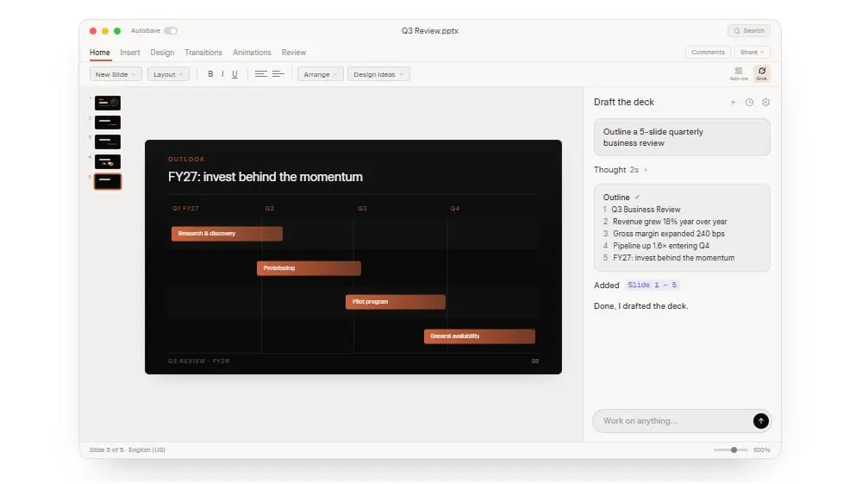The image size is (868, 484).
Task: Switch to the Transitions tab
Action: [203, 53]
